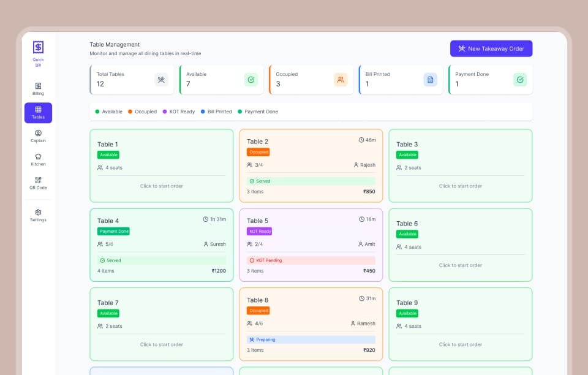Select the Tables sidebar item
This screenshot has width=588, height=375.
pos(38,113)
